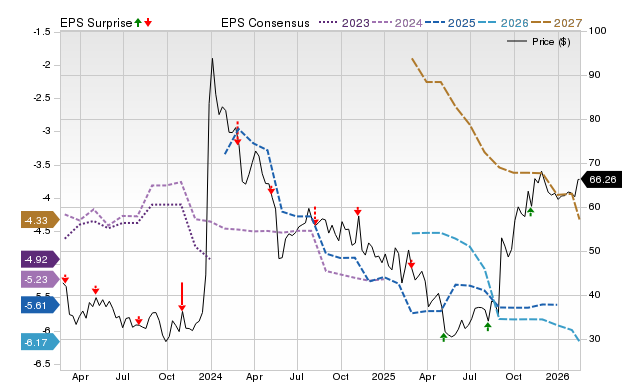Viewport: 640px width, 382px height.
Task: Toggle the 2023 consensus series in legend
Action: click(344, 23)
